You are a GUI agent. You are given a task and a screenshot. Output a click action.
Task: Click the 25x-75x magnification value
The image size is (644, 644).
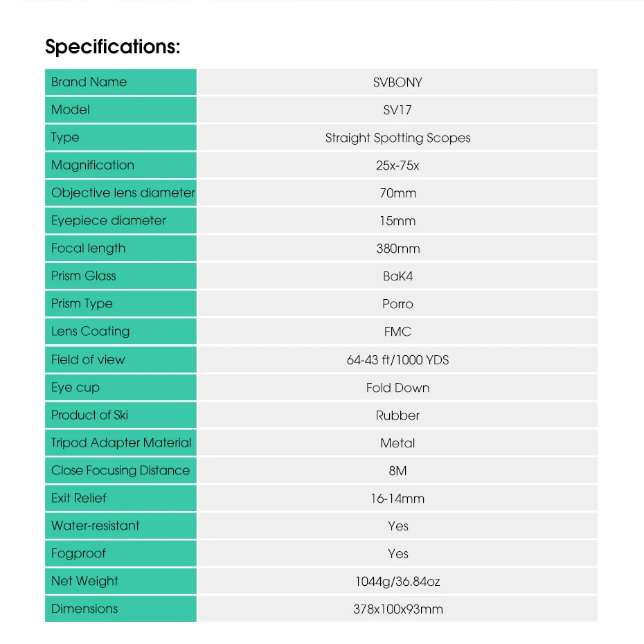[x=397, y=166]
